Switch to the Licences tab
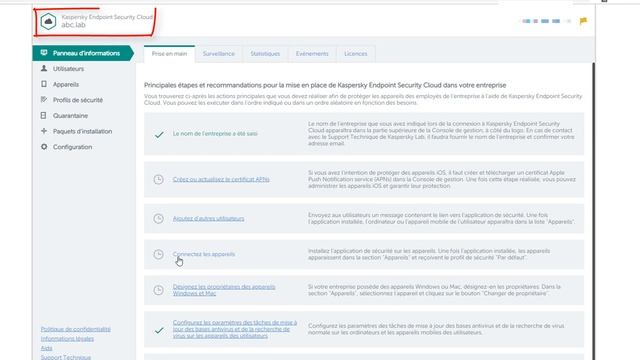640x360 pixels. [356, 54]
